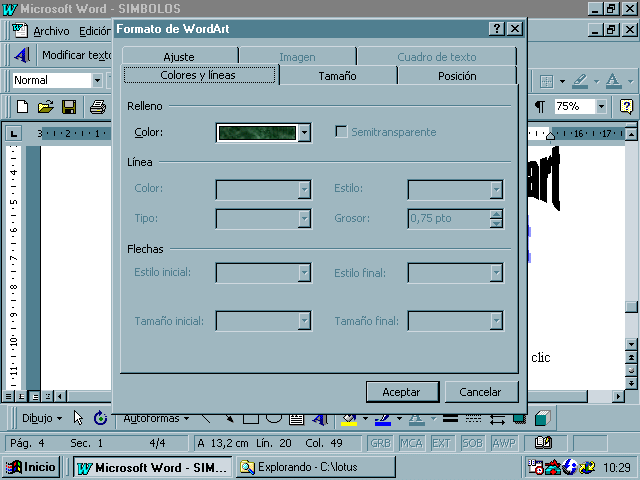640x480 pixels.
Task: Click Modificar texto button
Action: click(76, 55)
